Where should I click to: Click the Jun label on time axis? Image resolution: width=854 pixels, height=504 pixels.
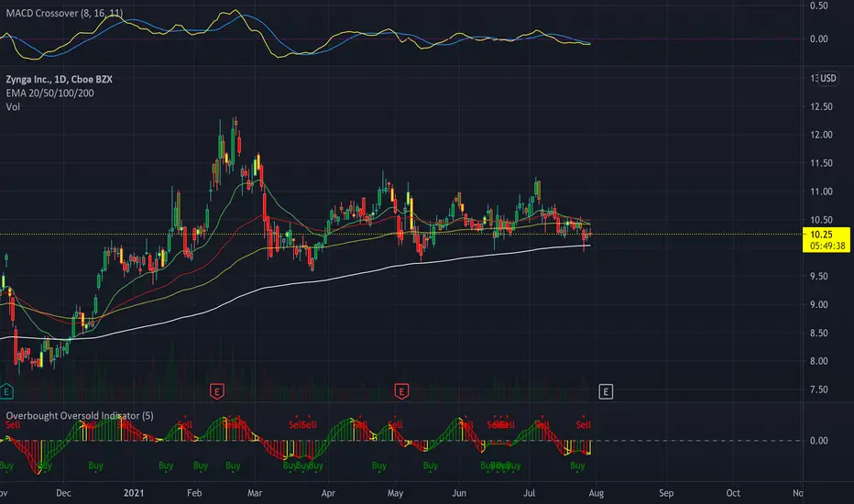[x=459, y=493]
